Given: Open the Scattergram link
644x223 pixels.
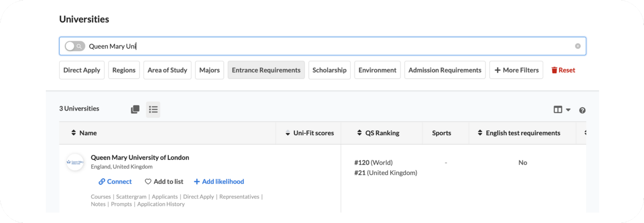Looking at the screenshot, I should tap(131, 197).
